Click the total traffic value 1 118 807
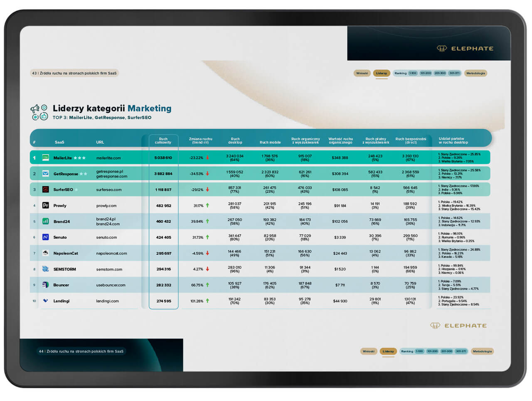The image size is (532, 401). (x=163, y=189)
